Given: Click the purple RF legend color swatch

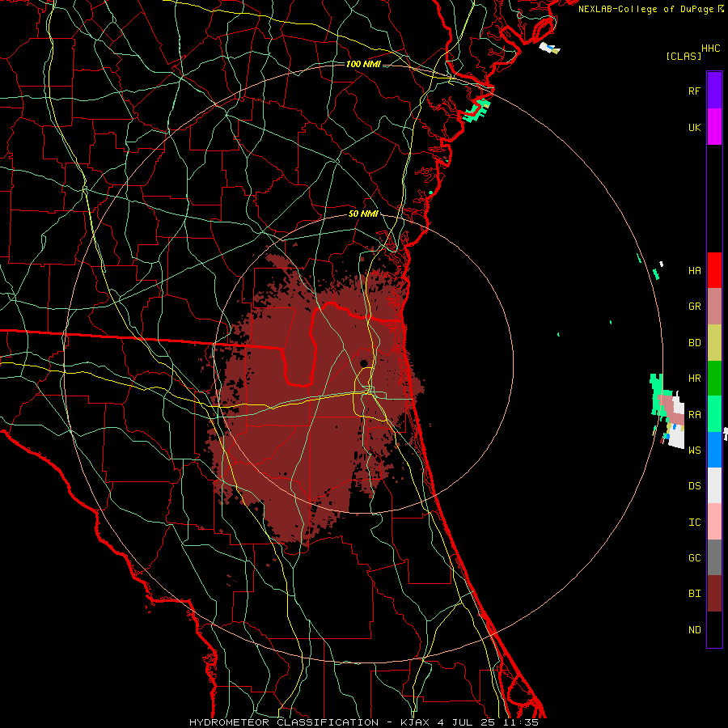Looking at the screenshot, I should coord(714,91).
